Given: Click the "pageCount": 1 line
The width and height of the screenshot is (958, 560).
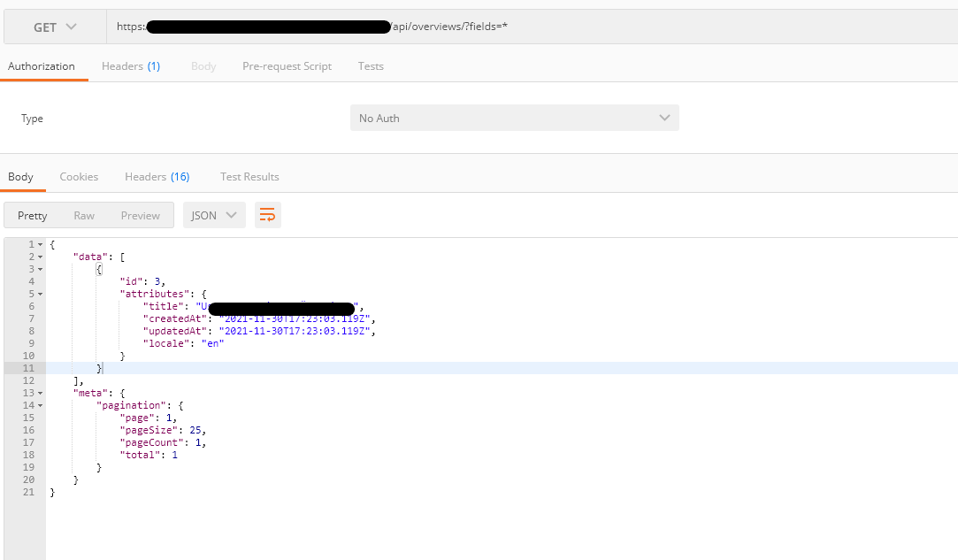Looking at the screenshot, I should (163, 442).
